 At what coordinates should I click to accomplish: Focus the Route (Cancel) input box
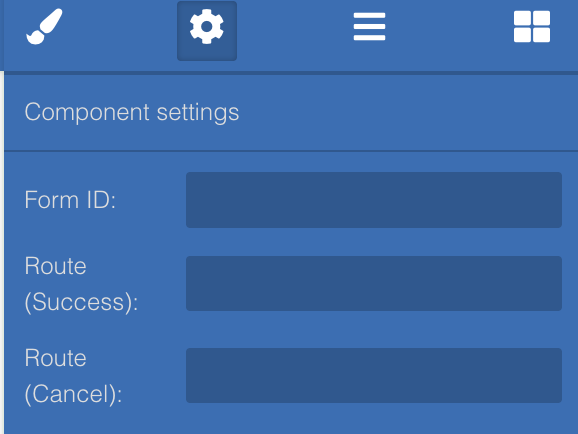[374, 375]
